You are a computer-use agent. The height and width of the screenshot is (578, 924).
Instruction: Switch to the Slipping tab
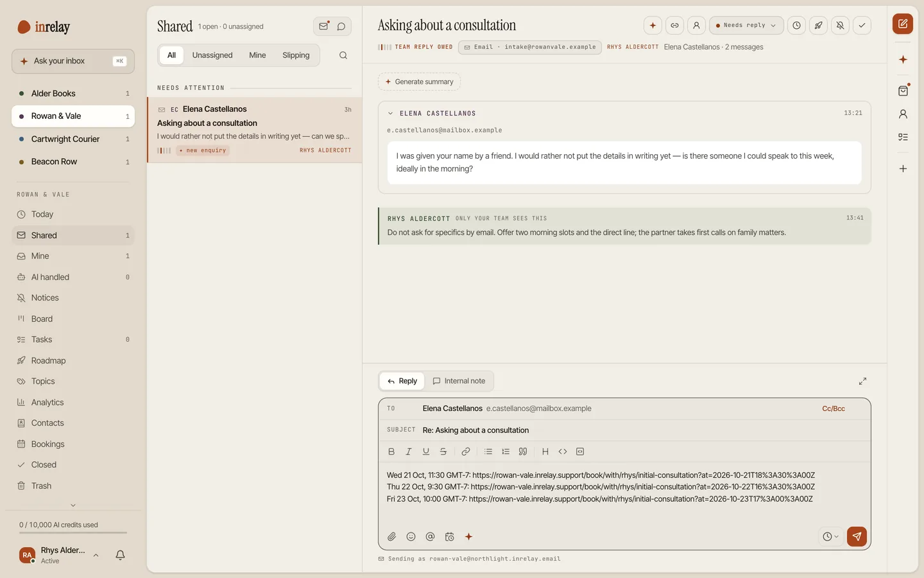296,55
